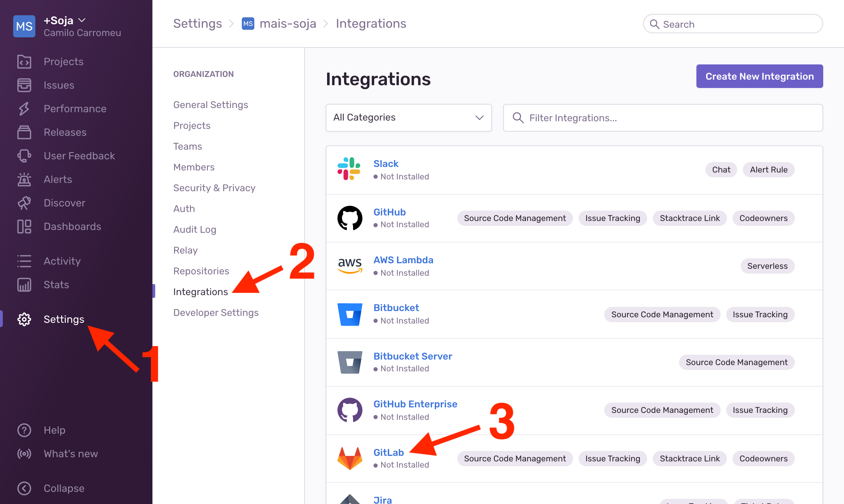Click the AWS Lambda integration icon
Viewport: 844px width, 504px height.
pyautogui.click(x=349, y=265)
